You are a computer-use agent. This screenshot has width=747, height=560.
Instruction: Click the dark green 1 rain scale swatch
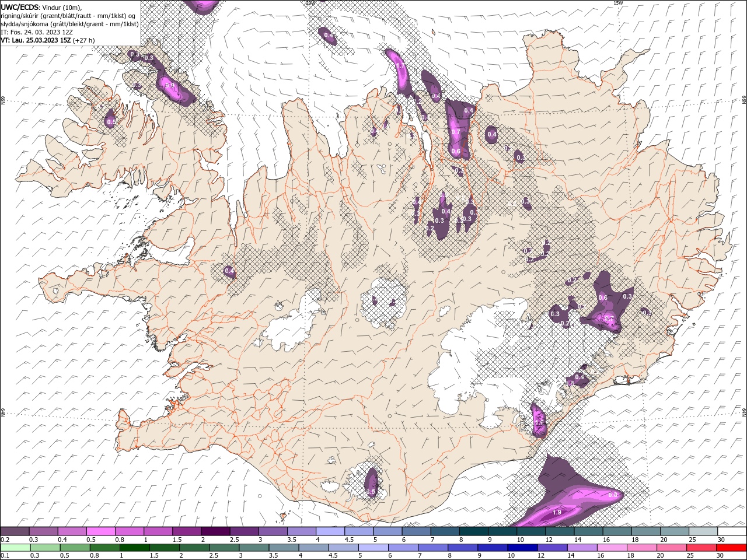134,548
